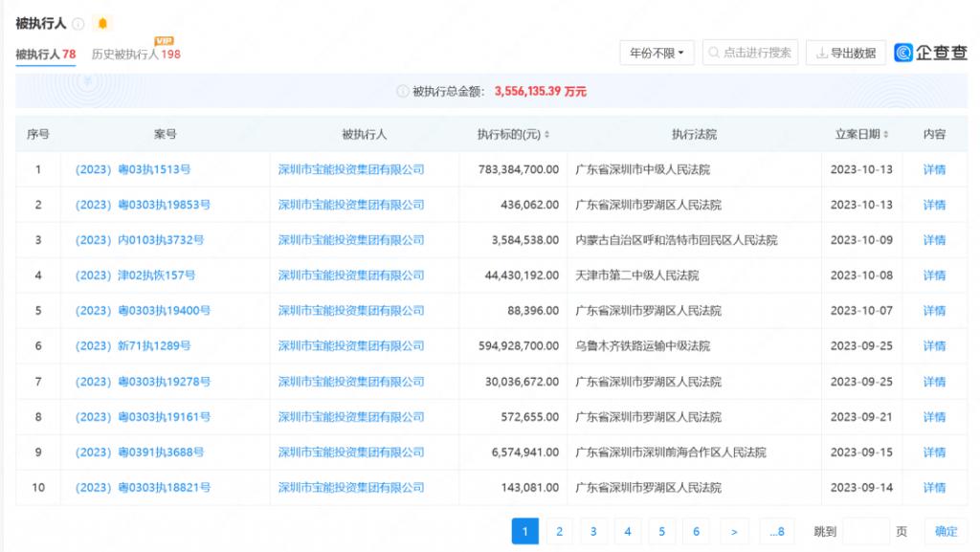View 详情 for row 2
Image resolution: width=980 pixels, height=552 pixels.
(934, 205)
